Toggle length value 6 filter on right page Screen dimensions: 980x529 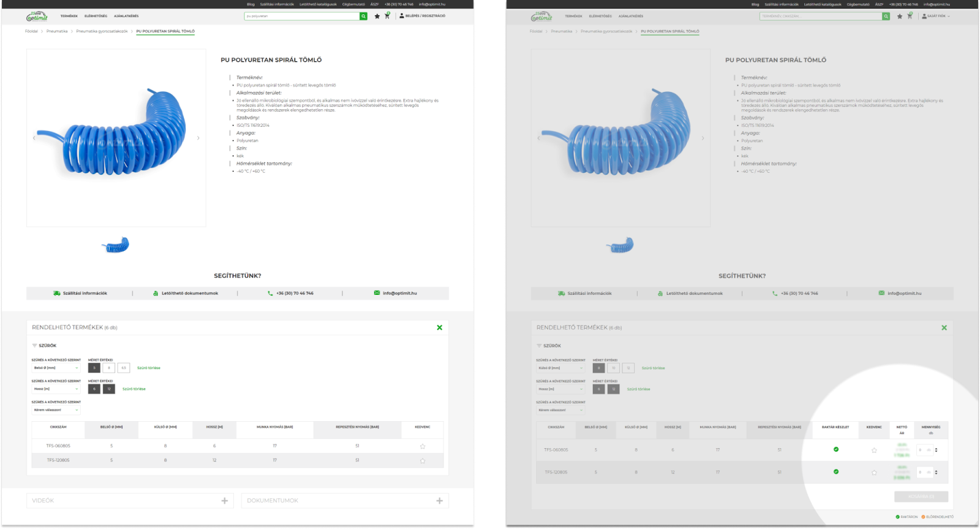pyautogui.click(x=599, y=389)
